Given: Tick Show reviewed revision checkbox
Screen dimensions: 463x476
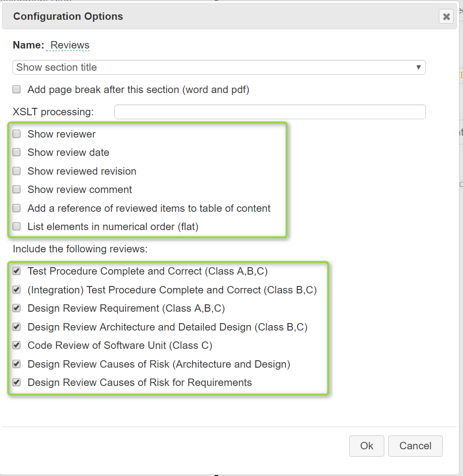Looking at the screenshot, I should 17,171.
